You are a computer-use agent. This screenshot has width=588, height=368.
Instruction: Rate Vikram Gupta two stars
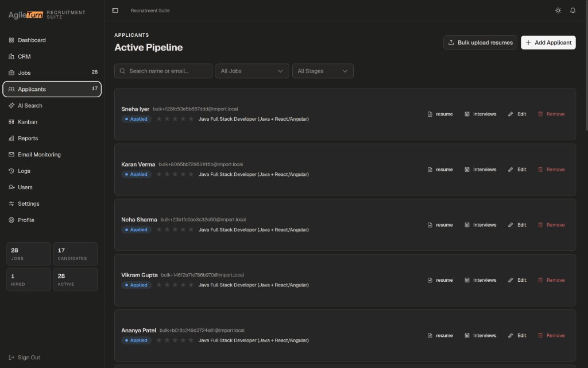click(167, 285)
